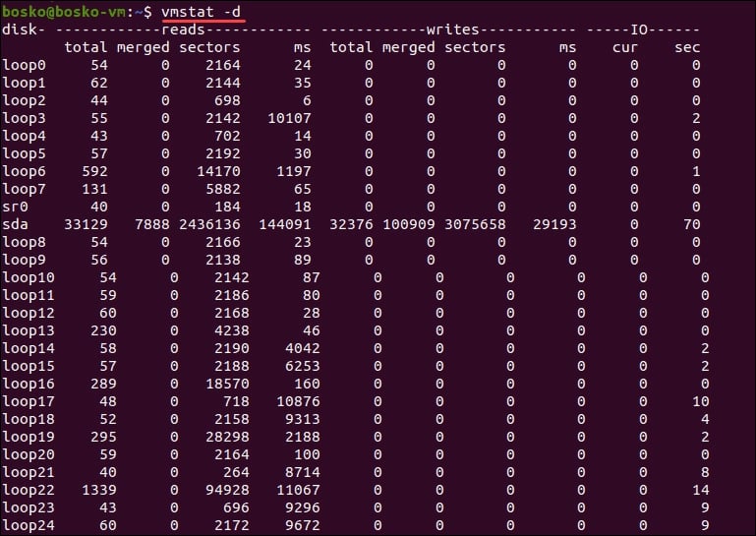Click loop15 read ms value 6253

(x=303, y=366)
